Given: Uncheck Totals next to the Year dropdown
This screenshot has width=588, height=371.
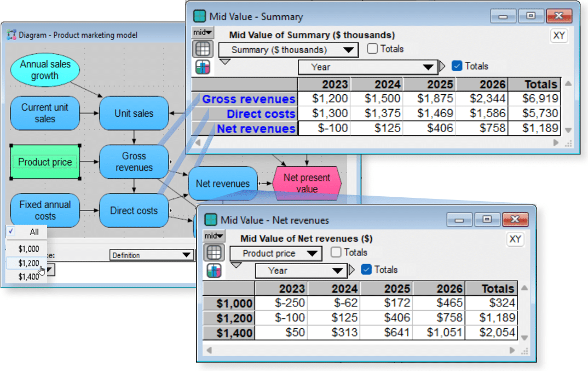Looking at the screenshot, I should (x=457, y=66).
